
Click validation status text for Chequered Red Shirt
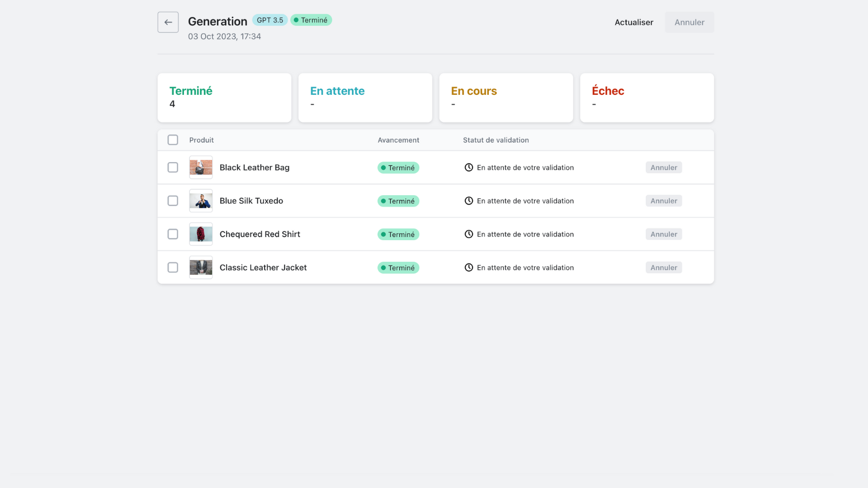tap(525, 234)
